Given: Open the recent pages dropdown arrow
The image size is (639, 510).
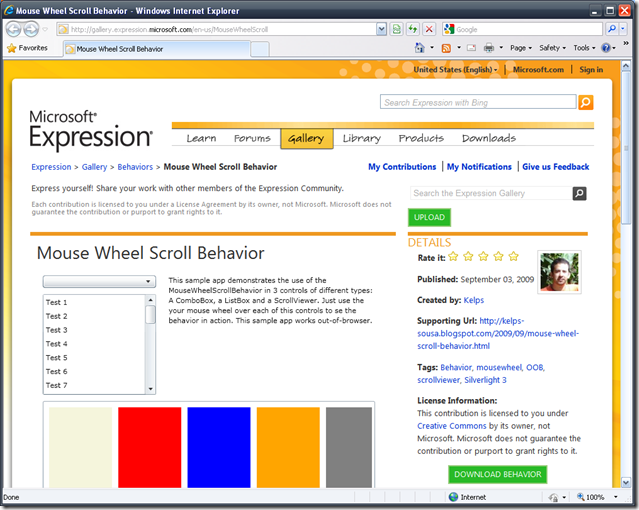Looking at the screenshot, I should pyautogui.click(x=45, y=29).
